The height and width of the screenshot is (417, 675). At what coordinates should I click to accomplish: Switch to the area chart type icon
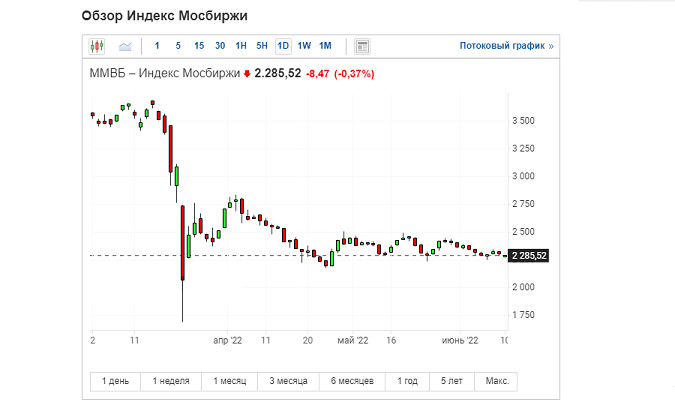(125, 46)
